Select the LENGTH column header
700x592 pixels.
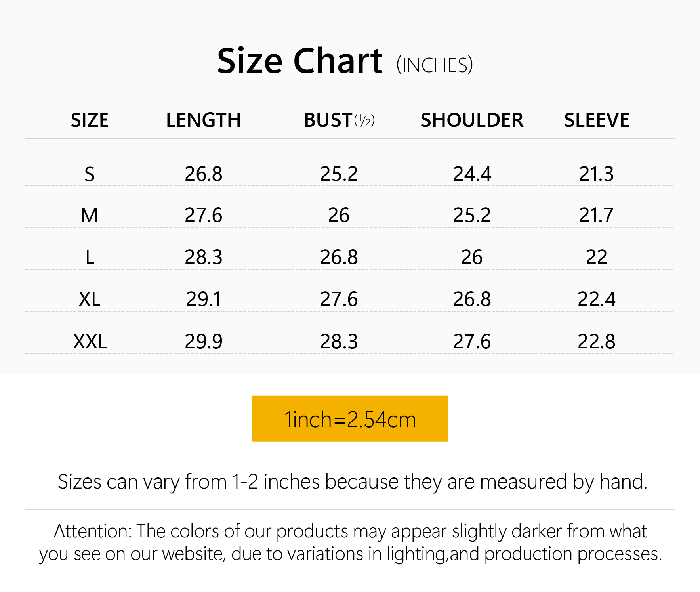click(203, 120)
